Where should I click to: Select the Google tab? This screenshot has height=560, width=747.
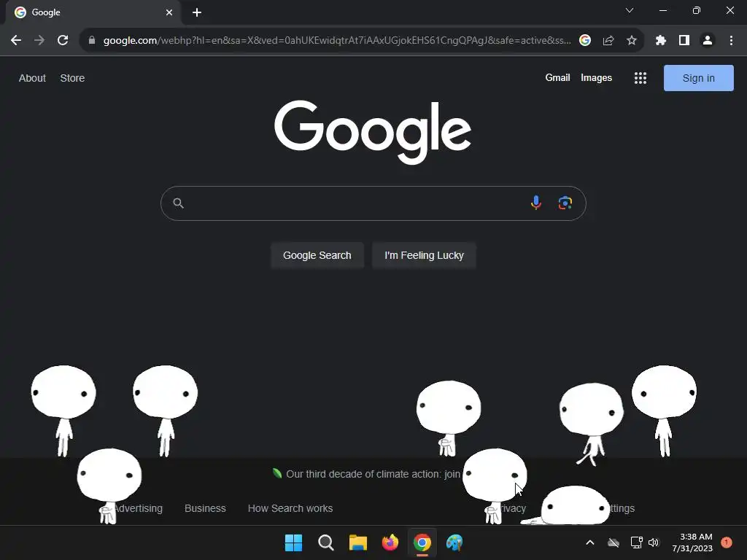point(93,12)
